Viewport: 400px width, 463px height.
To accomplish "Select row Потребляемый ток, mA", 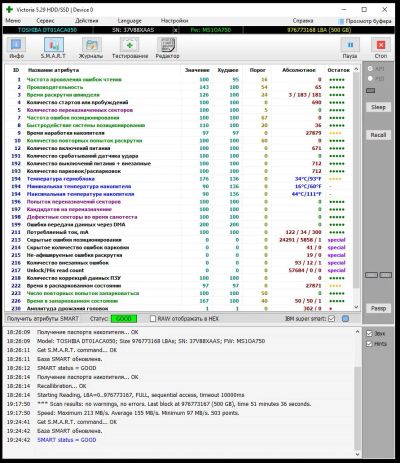I will click(178, 232).
